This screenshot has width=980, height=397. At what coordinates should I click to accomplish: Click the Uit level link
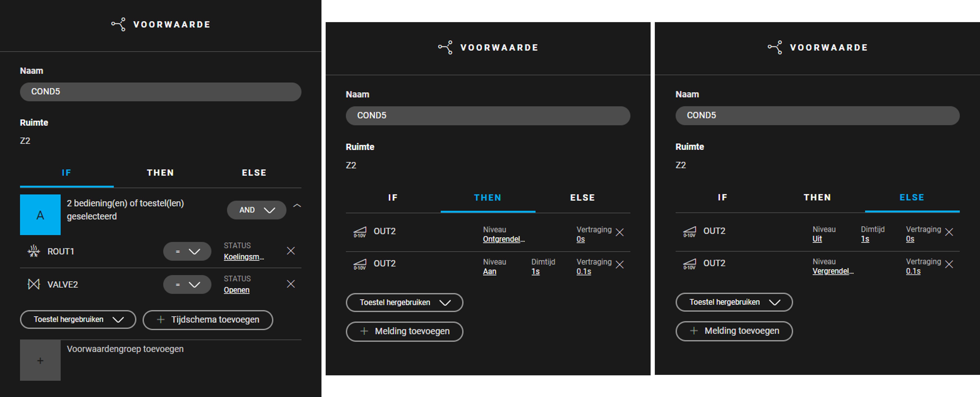[x=817, y=239]
